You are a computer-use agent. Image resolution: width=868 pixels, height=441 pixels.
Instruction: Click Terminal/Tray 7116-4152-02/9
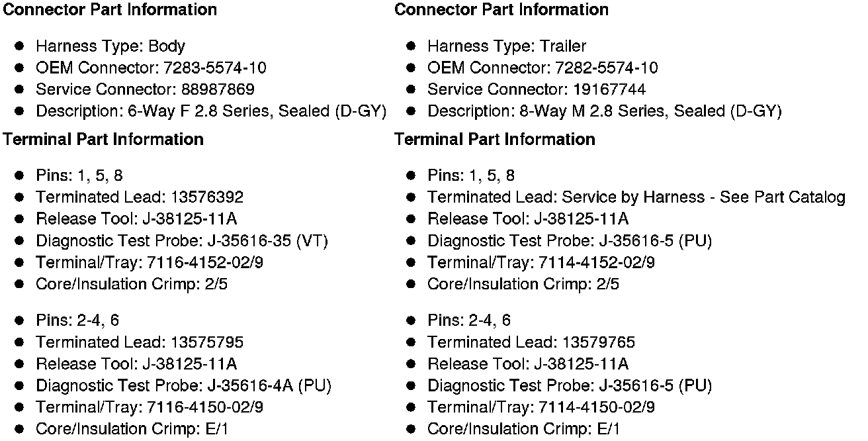click(150, 262)
